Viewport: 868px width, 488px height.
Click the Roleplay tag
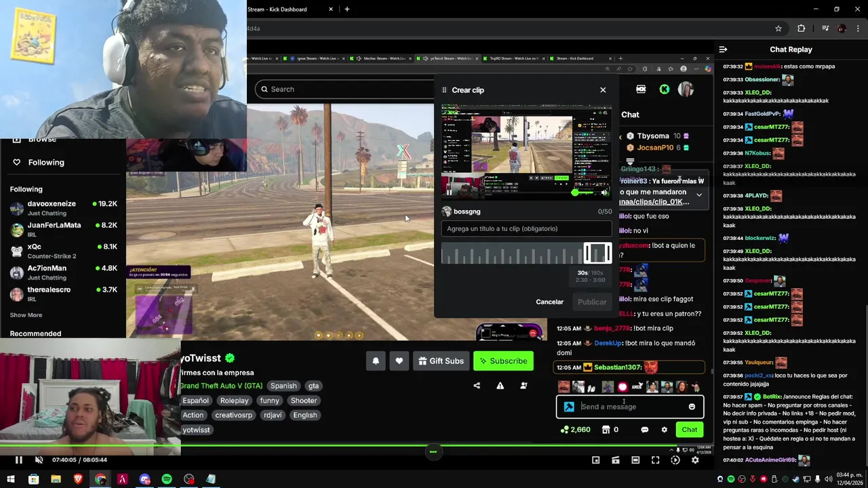click(x=234, y=401)
